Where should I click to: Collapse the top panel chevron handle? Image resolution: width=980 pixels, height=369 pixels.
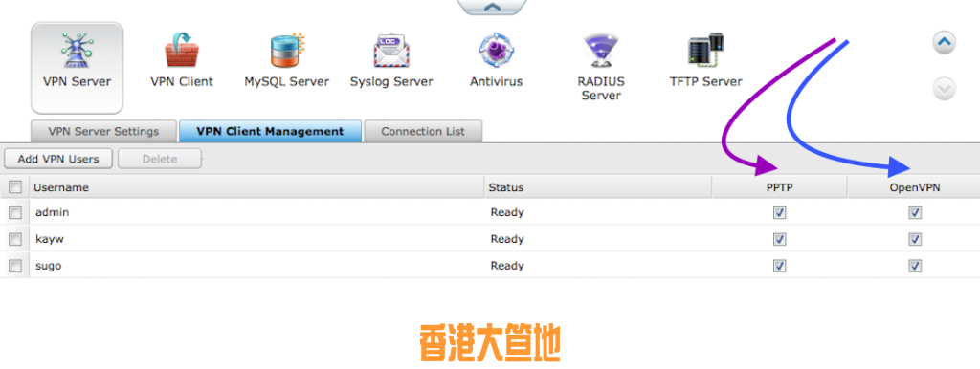click(493, 7)
